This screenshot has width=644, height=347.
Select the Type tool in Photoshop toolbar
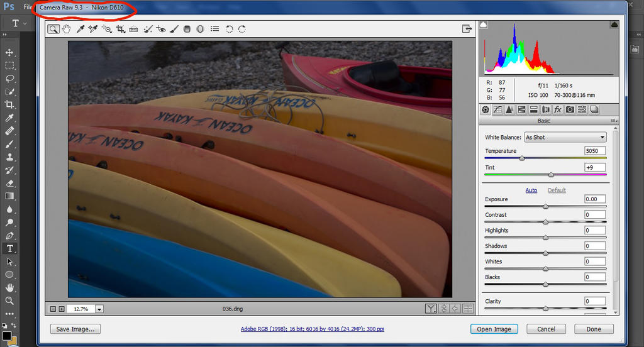click(x=10, y=248)
